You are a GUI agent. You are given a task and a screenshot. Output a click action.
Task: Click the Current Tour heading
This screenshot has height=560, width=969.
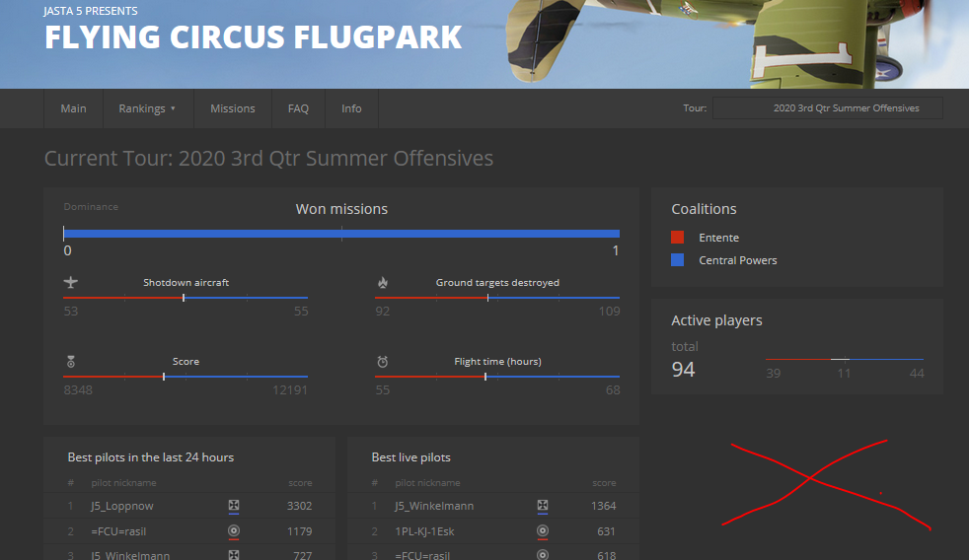268,158
